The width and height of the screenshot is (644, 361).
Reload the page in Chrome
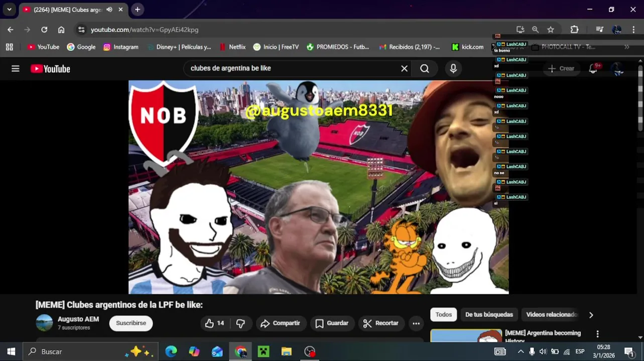pos(44,30)
